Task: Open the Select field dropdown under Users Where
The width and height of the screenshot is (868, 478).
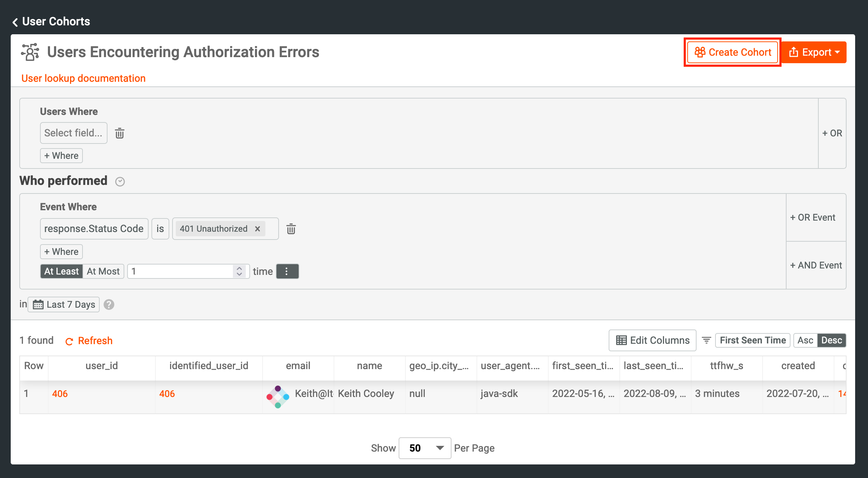Action: pyautogui.click(x=73, y=133)
